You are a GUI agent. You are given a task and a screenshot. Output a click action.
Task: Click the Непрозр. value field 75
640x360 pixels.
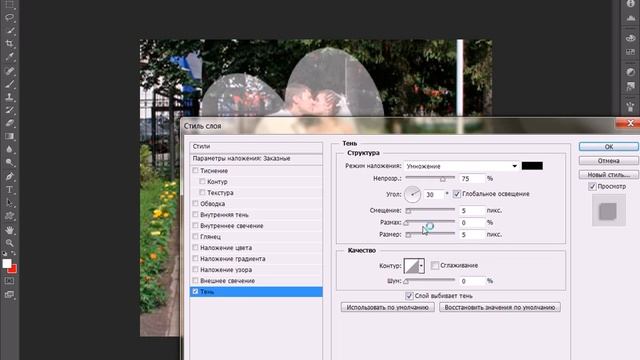pos(472,178)
